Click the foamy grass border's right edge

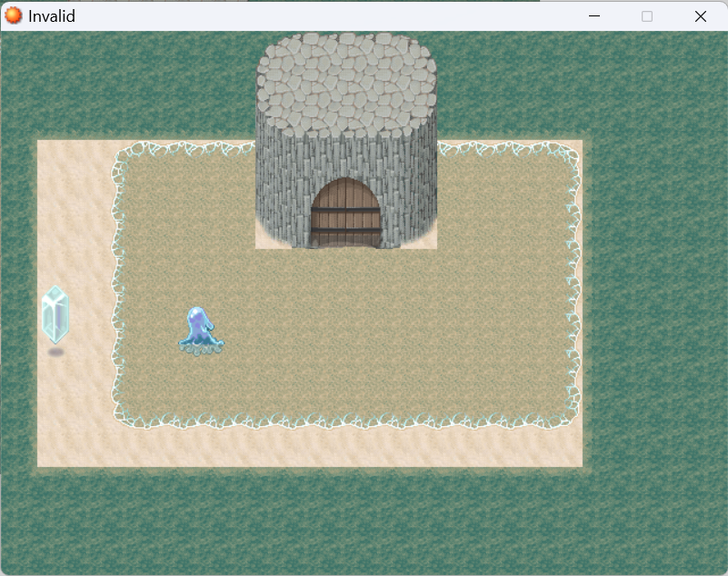(x=573, y=291)
